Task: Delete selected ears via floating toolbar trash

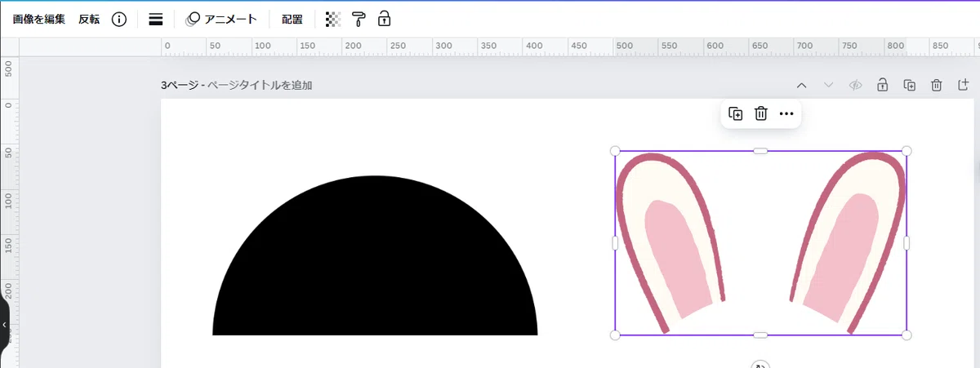Action: click(761, 114)
